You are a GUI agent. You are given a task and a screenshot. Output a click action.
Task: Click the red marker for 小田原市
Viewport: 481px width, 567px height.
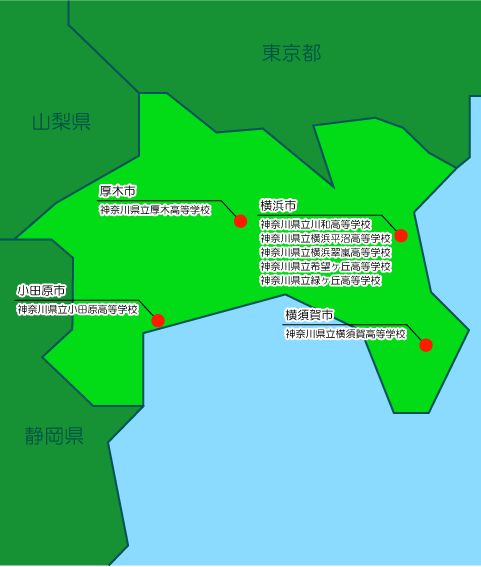[x=158, y=321]
